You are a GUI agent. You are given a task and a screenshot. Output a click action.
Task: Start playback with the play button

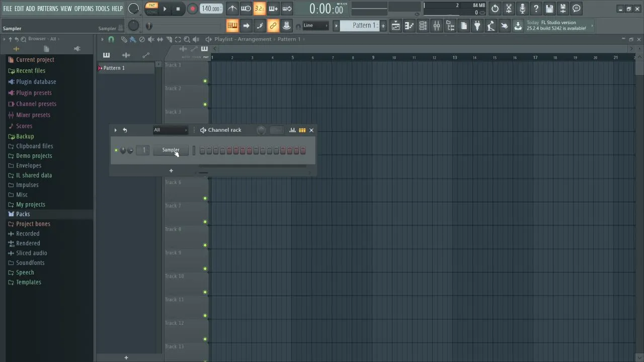(165, 9)
